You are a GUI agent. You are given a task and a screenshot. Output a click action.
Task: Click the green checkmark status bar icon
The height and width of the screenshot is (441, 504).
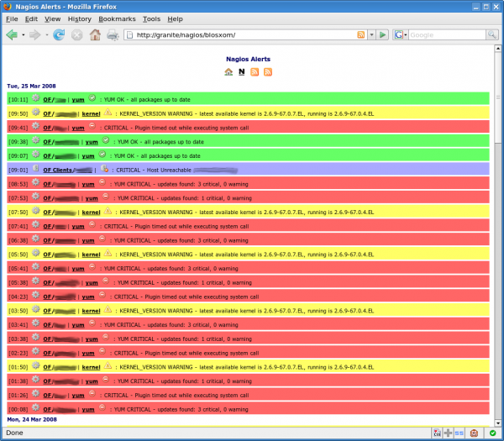pos(492,433)
